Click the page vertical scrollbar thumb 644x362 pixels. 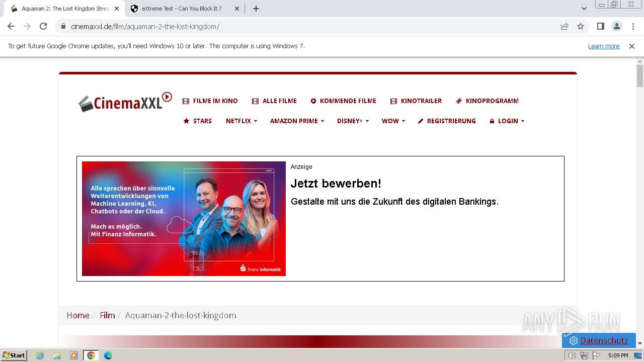pos(640,75)
